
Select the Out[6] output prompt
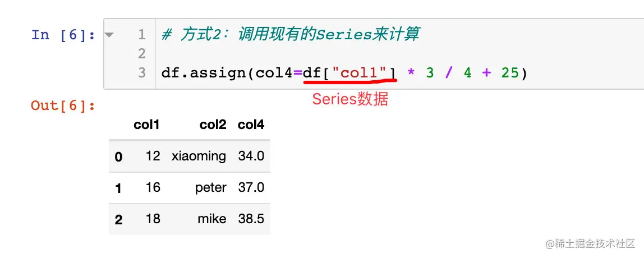pyautogui.click(x=63, y=105)
